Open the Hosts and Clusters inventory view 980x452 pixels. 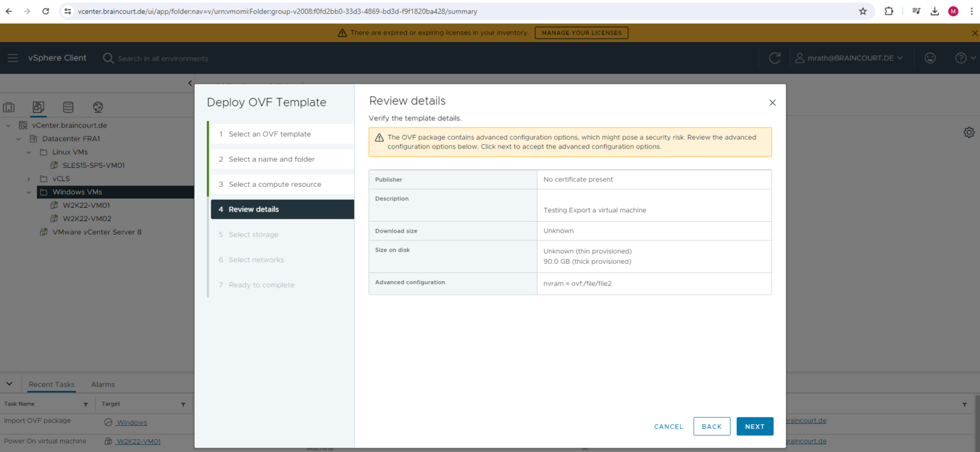click(9, 107)
